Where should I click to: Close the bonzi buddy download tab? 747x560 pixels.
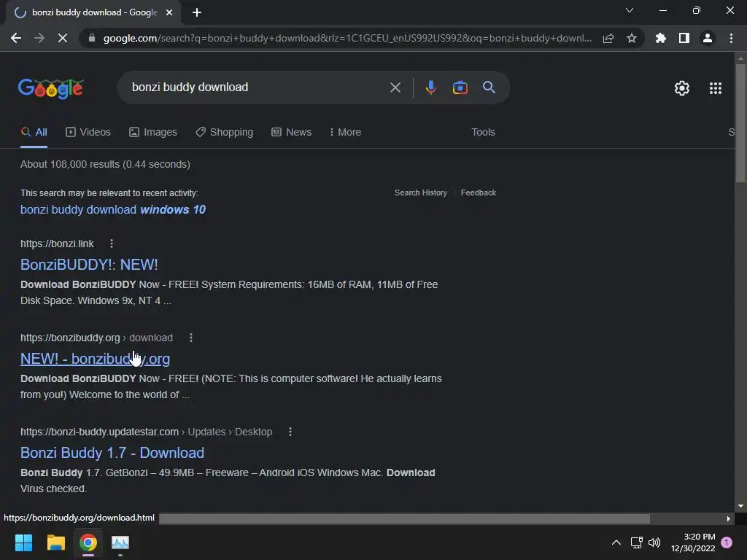click(169, 12)
